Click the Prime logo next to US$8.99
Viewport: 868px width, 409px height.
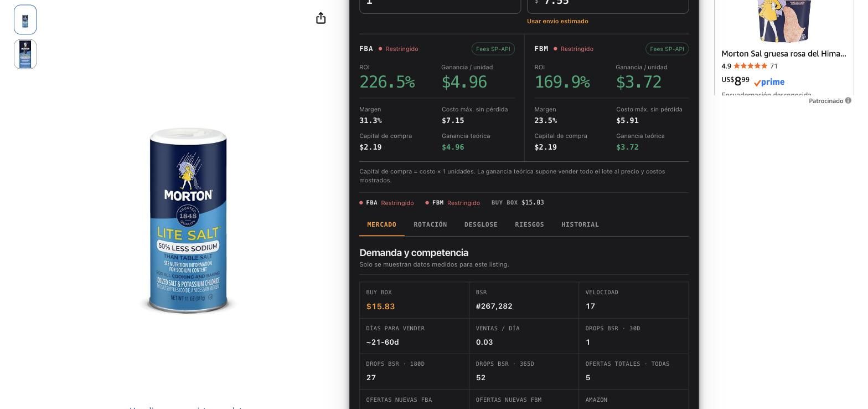pos(769,82)
